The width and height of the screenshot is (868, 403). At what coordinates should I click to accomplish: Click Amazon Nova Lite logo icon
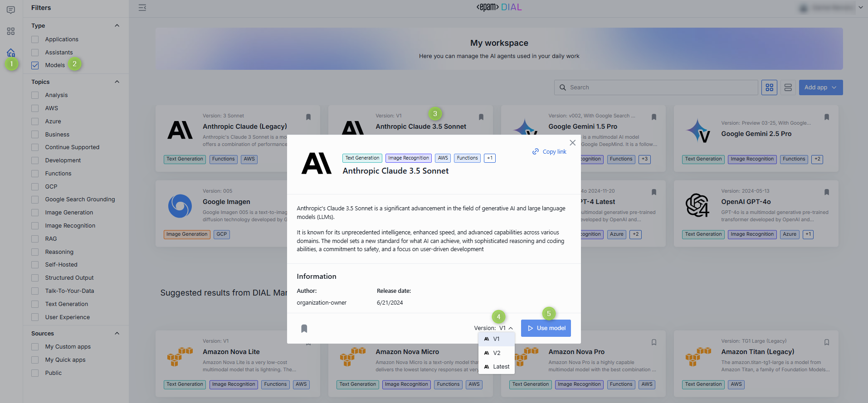180,356
